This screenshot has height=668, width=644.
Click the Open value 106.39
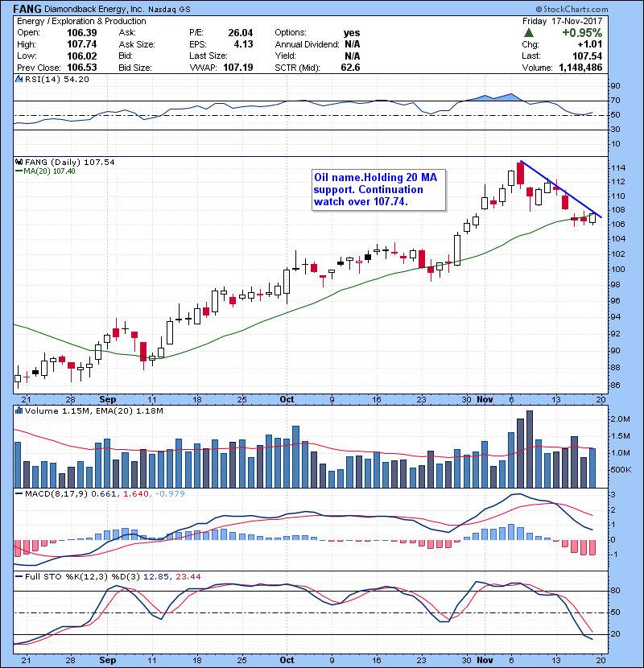(82, 33)
